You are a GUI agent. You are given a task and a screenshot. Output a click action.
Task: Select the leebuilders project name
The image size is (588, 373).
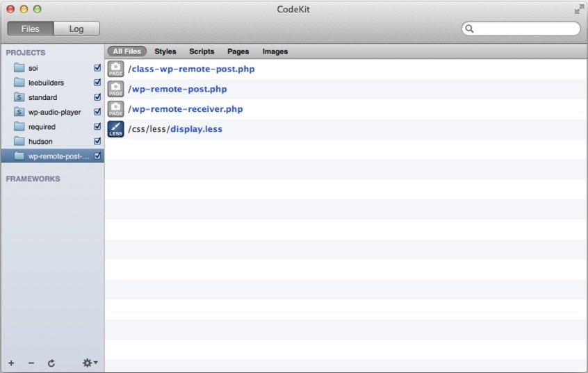point(46,83)
